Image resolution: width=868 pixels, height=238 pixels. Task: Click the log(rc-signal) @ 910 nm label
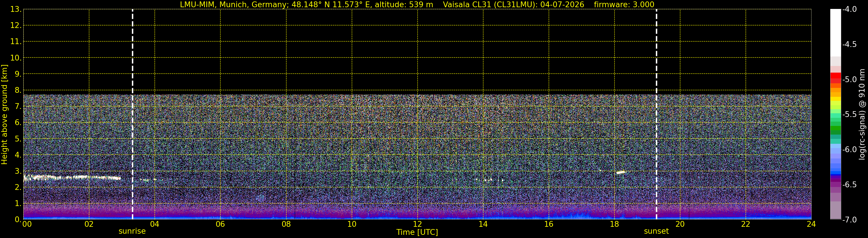click(862, 114)
